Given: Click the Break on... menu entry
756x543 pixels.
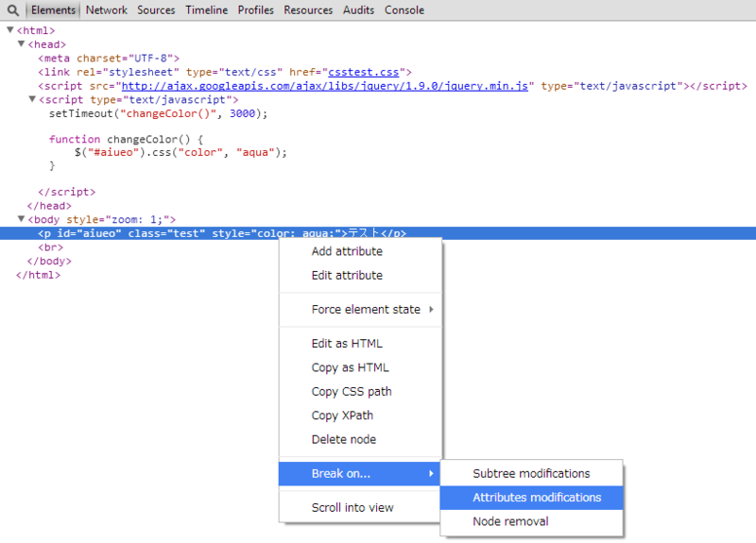Looking at the screenshot, I should click(360, 474).
